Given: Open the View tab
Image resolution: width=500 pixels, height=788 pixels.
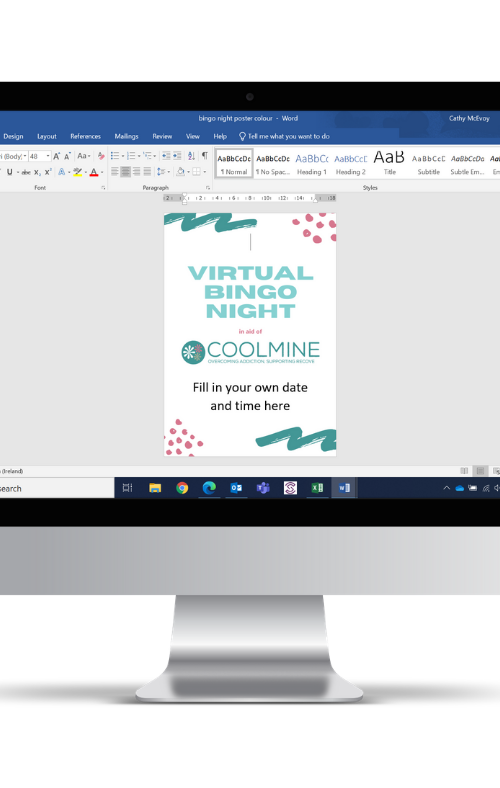Looking at the screenshot, I should [x=192, y=136].
